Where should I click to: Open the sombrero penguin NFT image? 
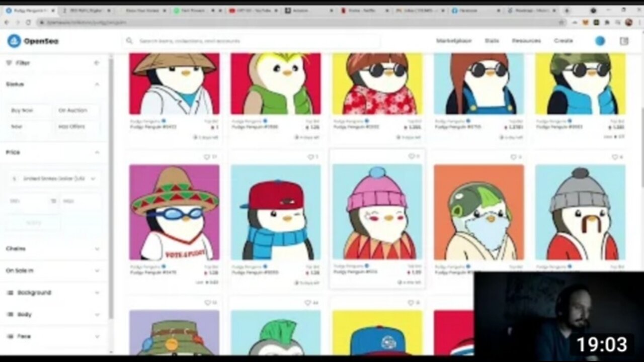[174, 212]
